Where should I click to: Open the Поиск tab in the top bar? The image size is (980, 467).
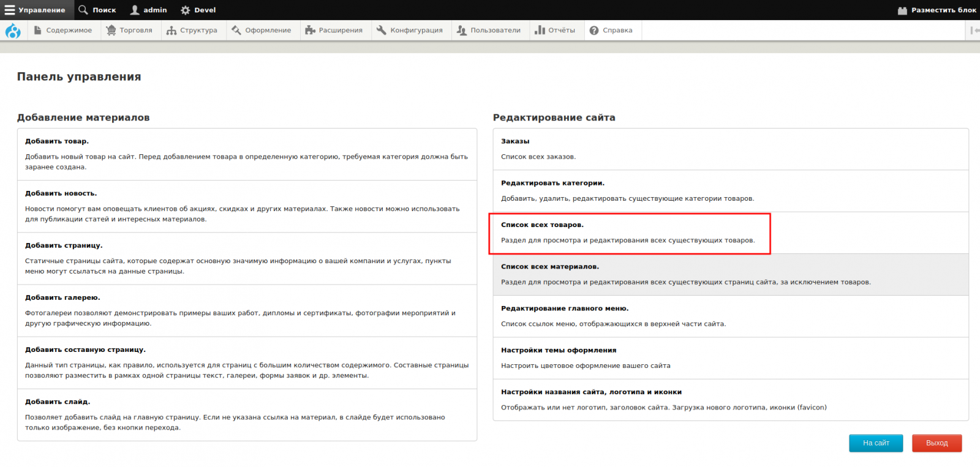(x=98, y=10)
